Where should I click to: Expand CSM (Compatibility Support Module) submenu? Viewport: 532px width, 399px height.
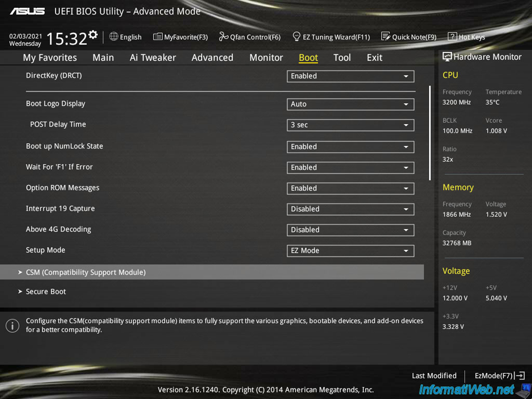pyautogui.click(x=212, y=272)
